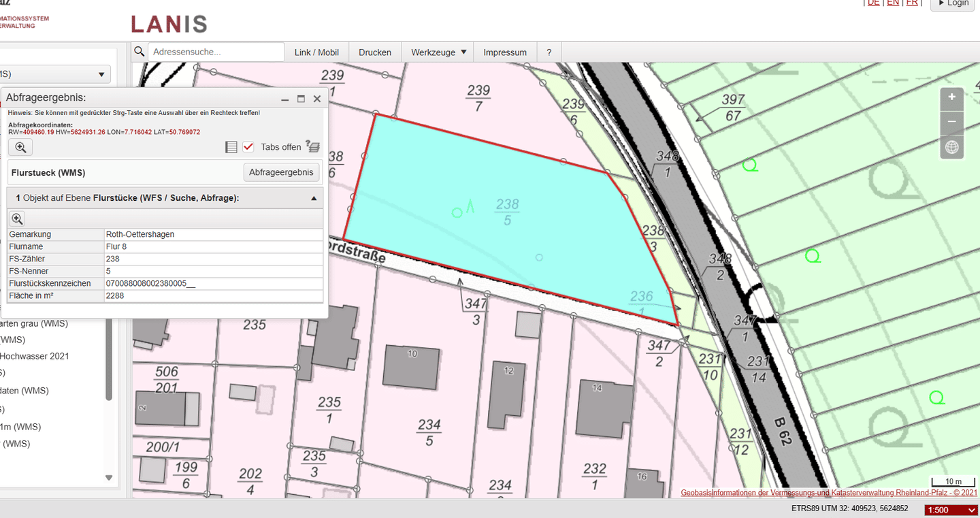The height and width of the screenshot is (518, 980).
Task: Click the ETRS89 UTM 32 coordinates readout
Action: 850,508
